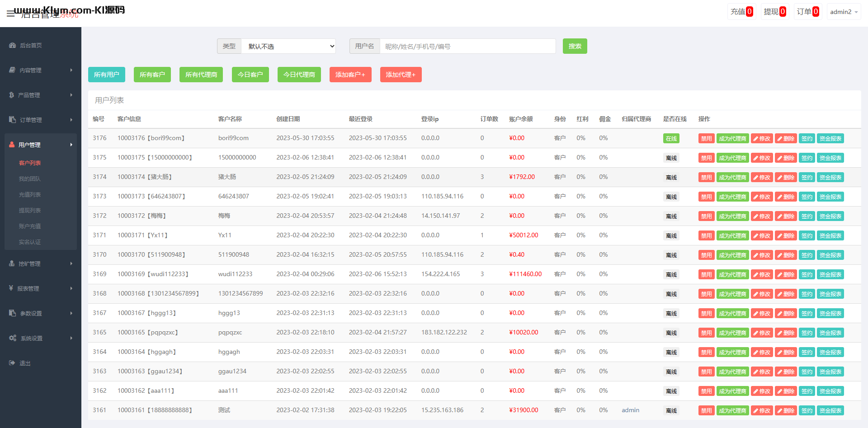This screenshot has height=428, width=868.
Task: Click the green 搜索 button
Action: click(x=575, y=46)
